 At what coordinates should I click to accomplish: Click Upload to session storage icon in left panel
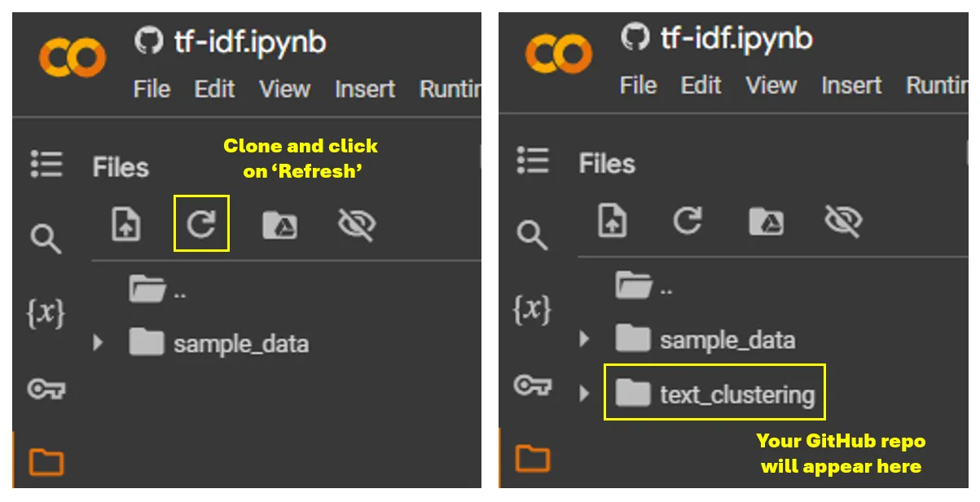[126, 224]
